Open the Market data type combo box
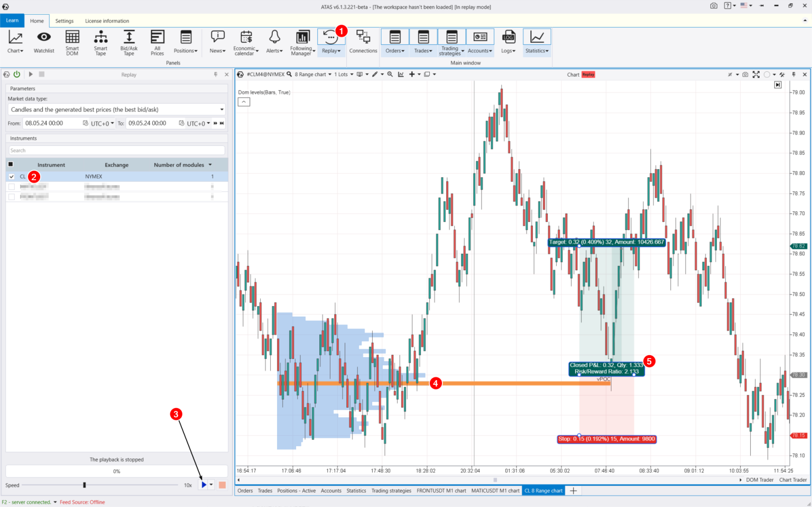 pos(116,109)
